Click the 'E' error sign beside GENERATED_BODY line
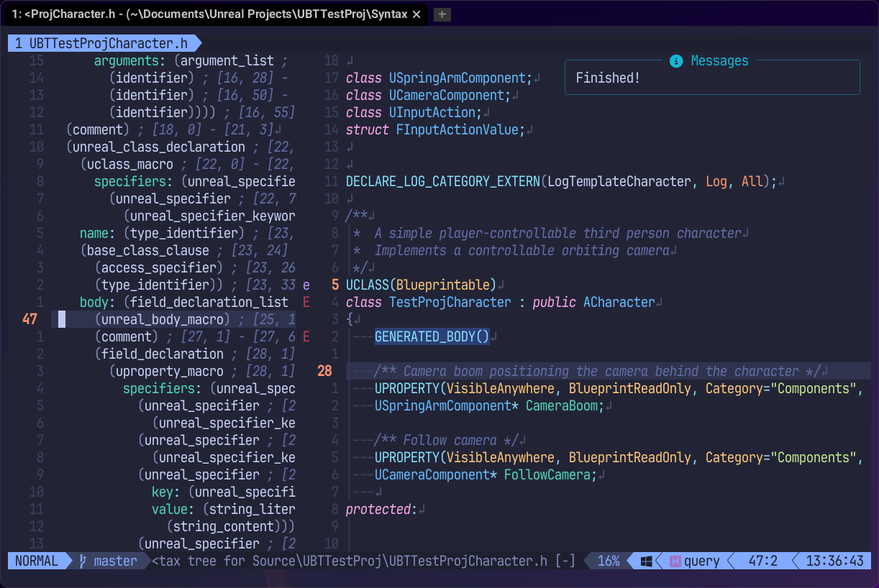This screenshot has height=588, width=879. point(306,336)
